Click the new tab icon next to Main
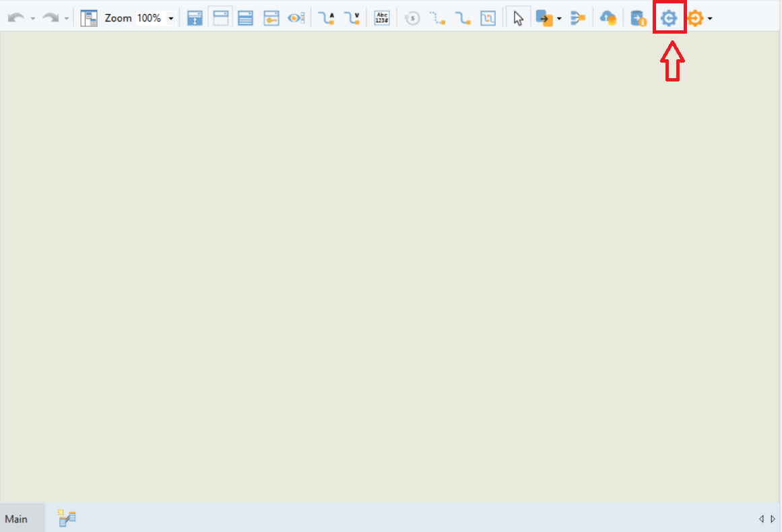 click(67, 518)
